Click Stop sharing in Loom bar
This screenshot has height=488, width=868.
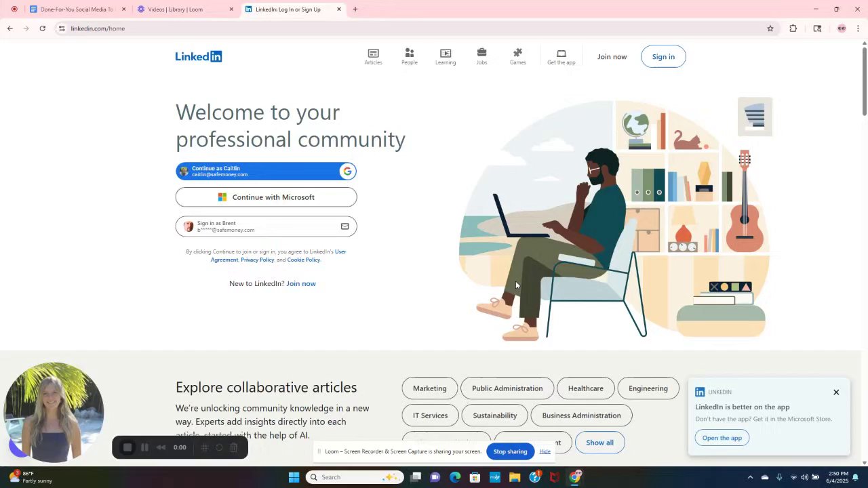tap(510, 451)
